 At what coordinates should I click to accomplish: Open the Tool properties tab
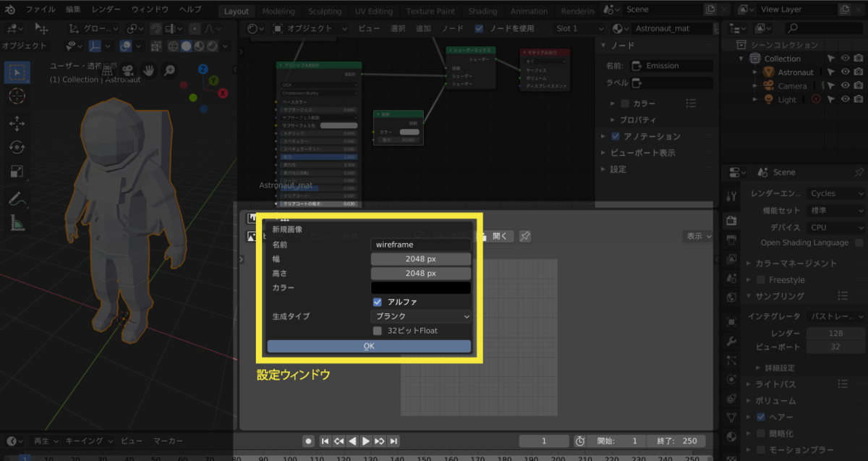(x=731, y=196)
